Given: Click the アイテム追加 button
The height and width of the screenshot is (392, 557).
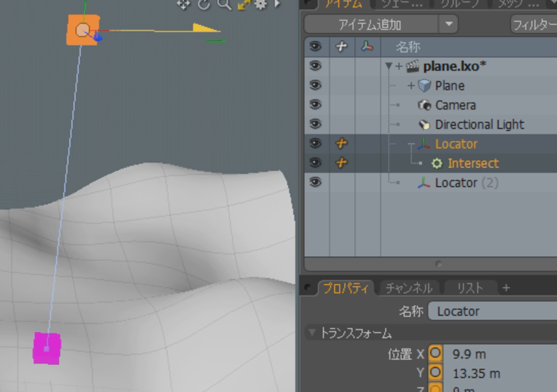Looking at the screenshot, I should (370, 25).
